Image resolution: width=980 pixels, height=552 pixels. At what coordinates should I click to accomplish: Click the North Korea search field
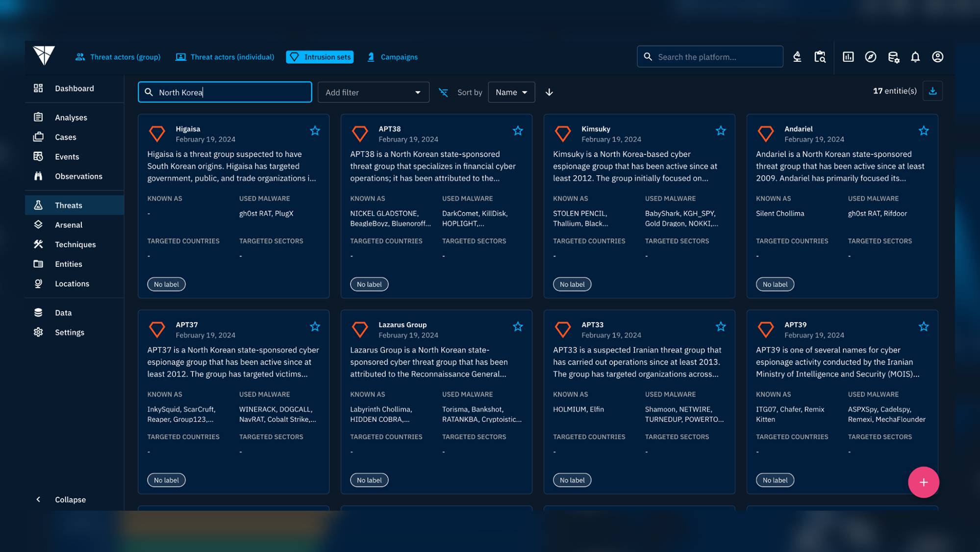pyautogui.click(x=225, y=92)
